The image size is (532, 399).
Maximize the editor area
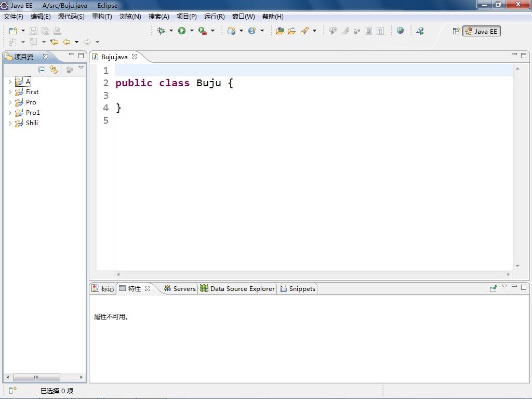524,55
